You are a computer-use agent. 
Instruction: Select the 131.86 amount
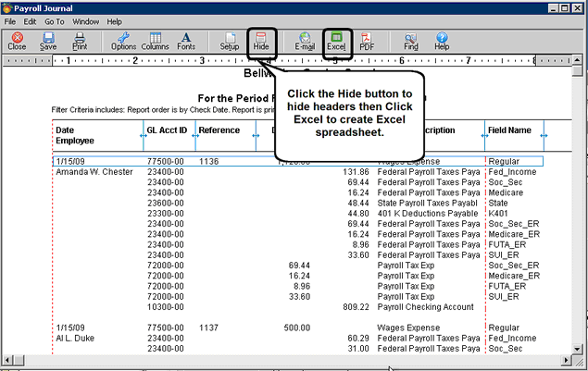click(x=356, y=172)
